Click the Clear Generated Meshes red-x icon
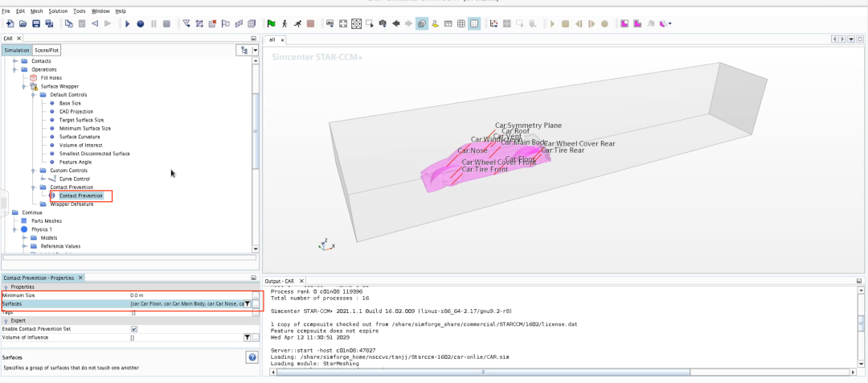 212,23
